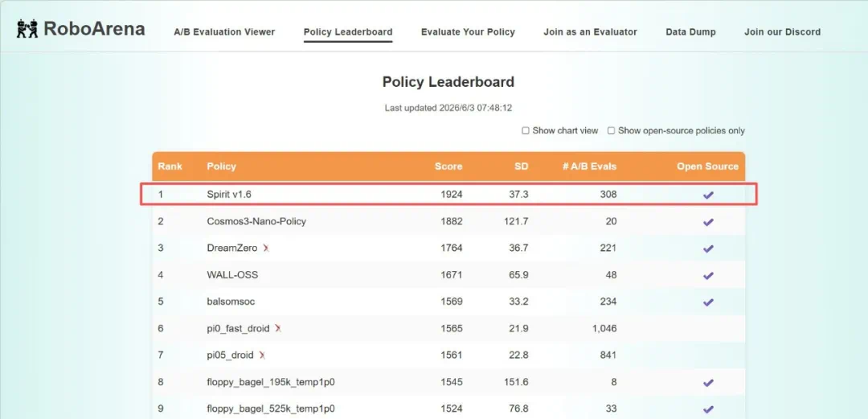The image size is (868, 419).
Task: Click the score value 1565
Action: (x=451, y=329)
